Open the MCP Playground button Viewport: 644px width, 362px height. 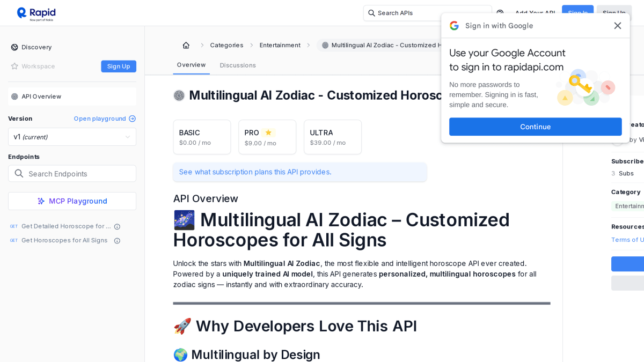pyautogui.click(x=72, y=201)
